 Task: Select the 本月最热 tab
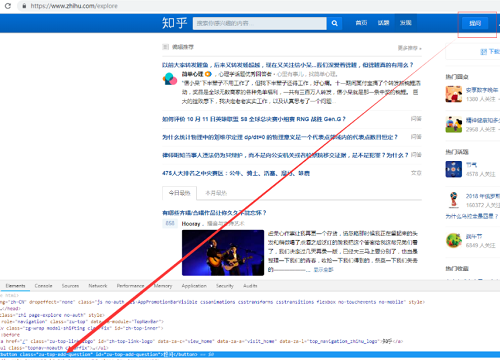click(x=216, y=193)
